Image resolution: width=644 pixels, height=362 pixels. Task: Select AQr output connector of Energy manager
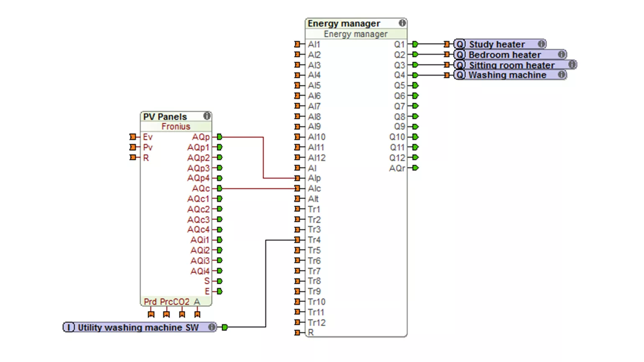pos(415,168)
